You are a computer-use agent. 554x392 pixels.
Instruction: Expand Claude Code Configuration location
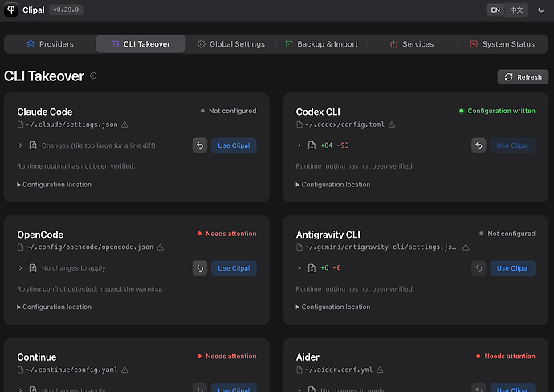point(54,185)
